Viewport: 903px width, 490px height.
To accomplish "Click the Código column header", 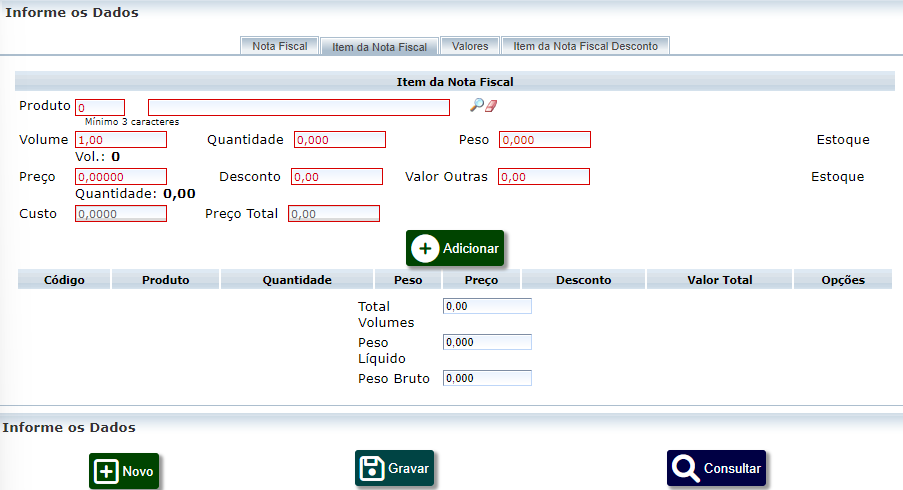I will coord(64,280).
